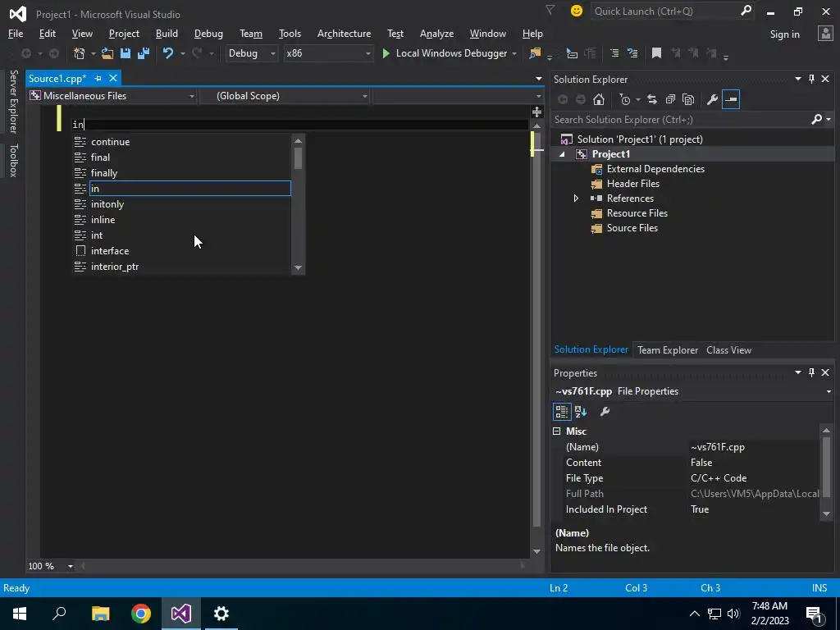The height and width of the screenshot is (630, 840).
Task: Switch to the Class View tab
Action: pyautogui.click(x=728, y=350)
